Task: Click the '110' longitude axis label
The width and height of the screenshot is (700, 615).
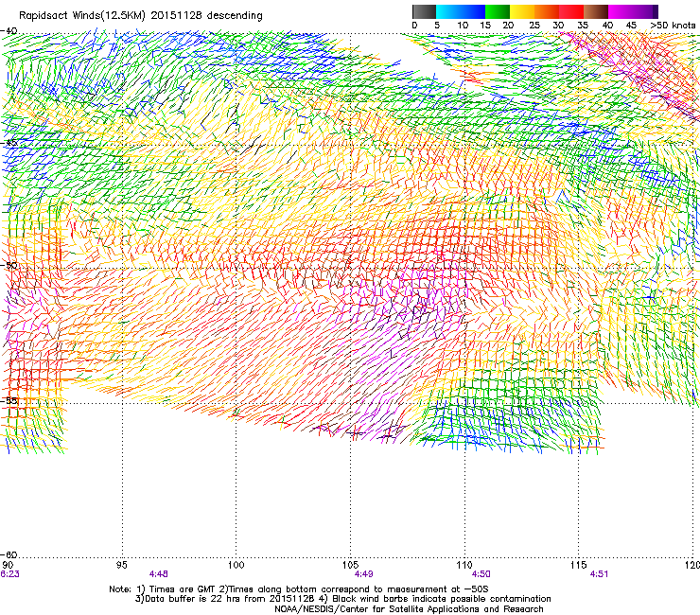Action: point(464,566)
